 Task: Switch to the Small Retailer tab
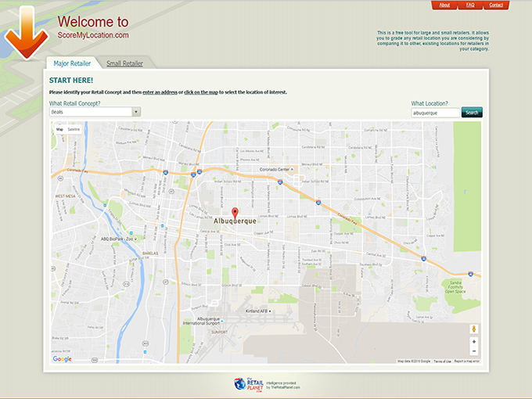point(124,63)
